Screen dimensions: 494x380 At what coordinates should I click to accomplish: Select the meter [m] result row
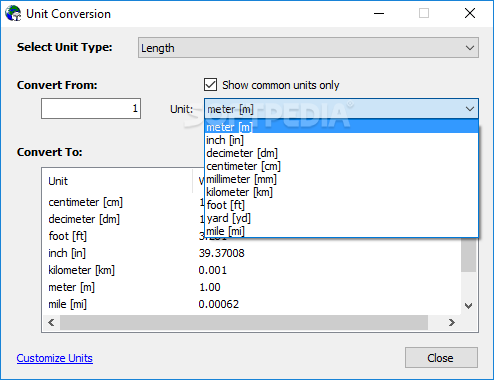click(71, 287)
